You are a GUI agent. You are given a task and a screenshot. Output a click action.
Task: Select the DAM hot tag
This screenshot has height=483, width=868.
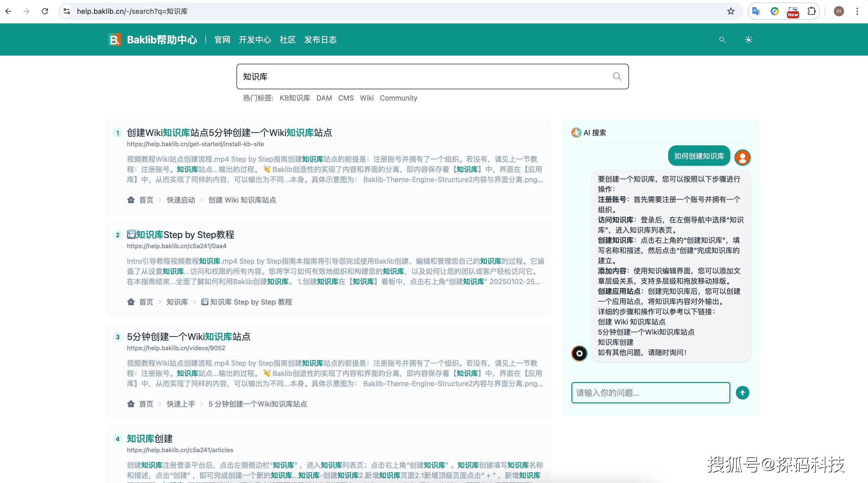click(324, 98)
